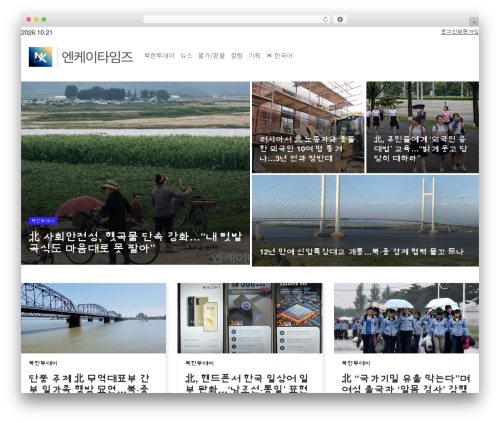Click the 북한투데이 label above the 국가기밀 article
500x423 pixels.
click(356, 363)
